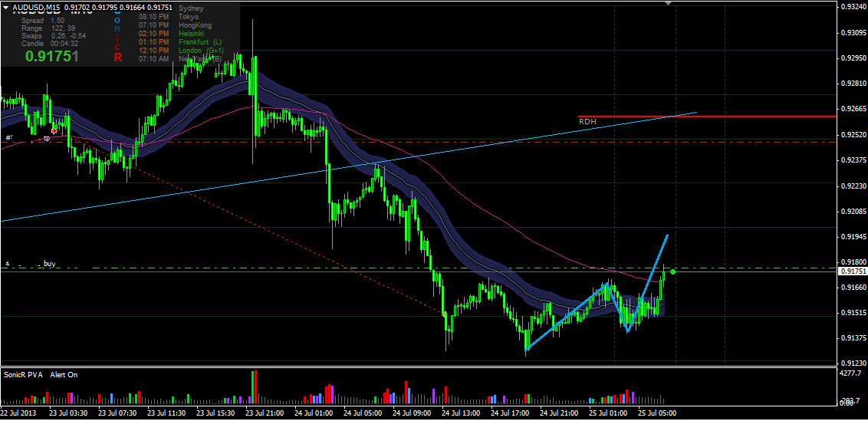Screen dimensions: 868x421
Task: Click the London (G+1) session label
Action: 201,51
